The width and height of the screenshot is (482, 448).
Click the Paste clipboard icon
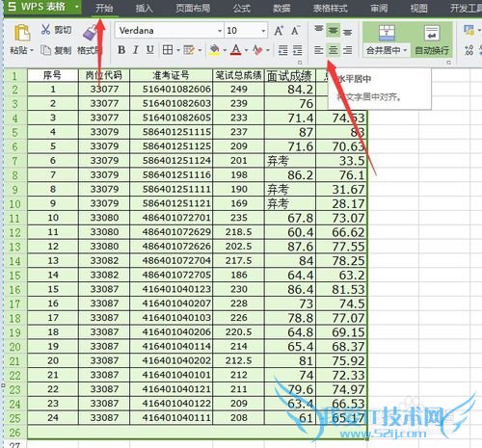(21, 33)
